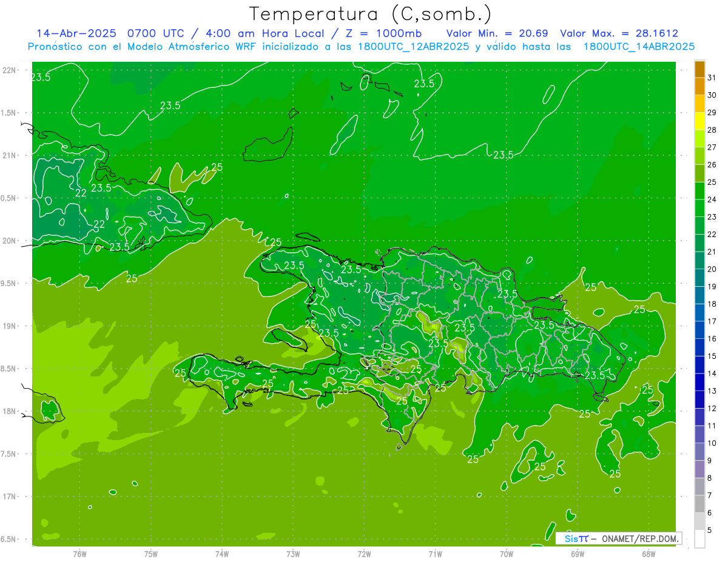
Task: Click the date text '14-Abr-2025'
Action: click(x=78, y=33)
